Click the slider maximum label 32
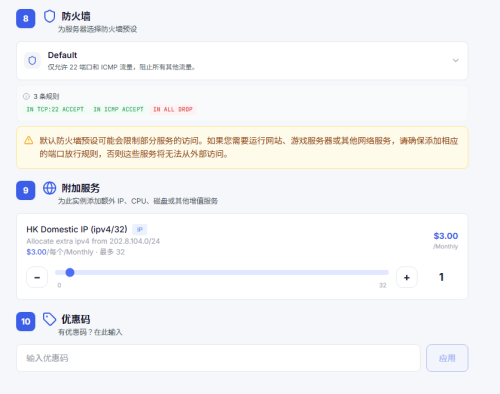The height and width of the screenshot is (394, 500). 383,285
